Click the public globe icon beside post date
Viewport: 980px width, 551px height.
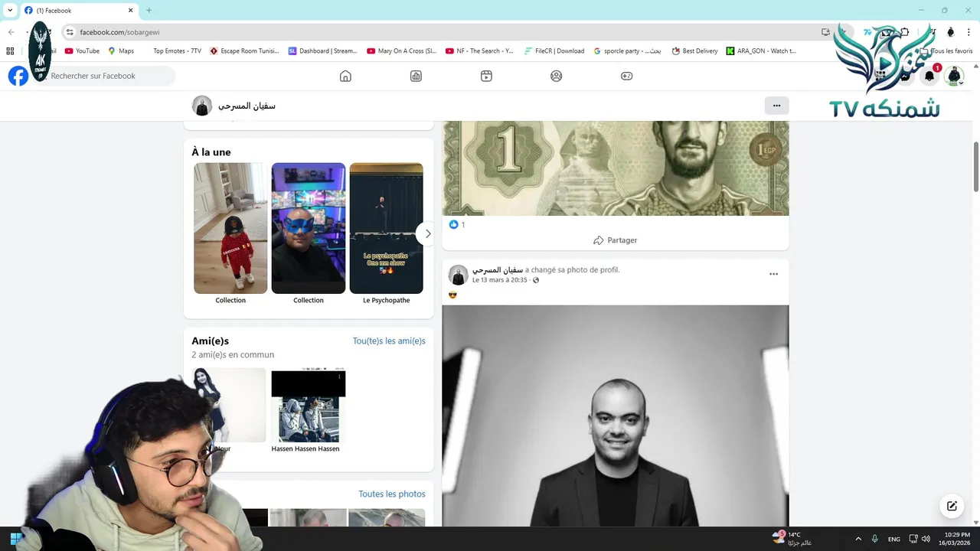coord(535,280)
